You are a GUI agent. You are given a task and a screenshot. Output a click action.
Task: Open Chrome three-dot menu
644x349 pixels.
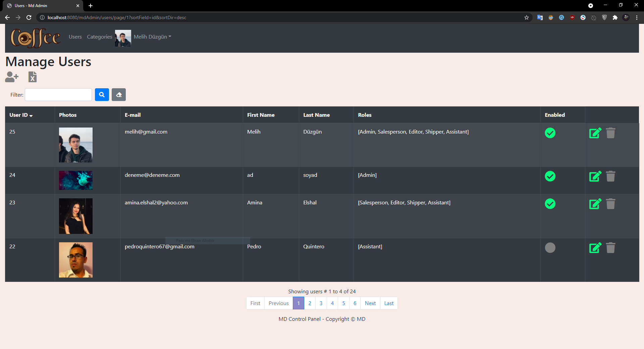tap(637, 17)
